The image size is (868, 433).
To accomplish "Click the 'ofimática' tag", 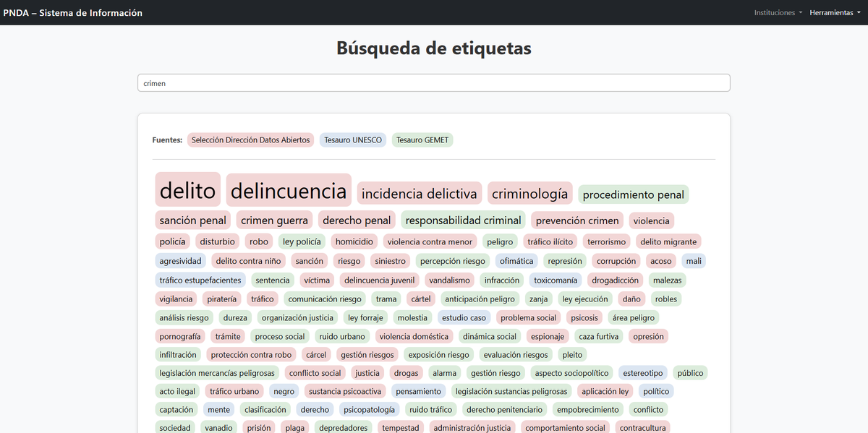I will pos(516,261).
